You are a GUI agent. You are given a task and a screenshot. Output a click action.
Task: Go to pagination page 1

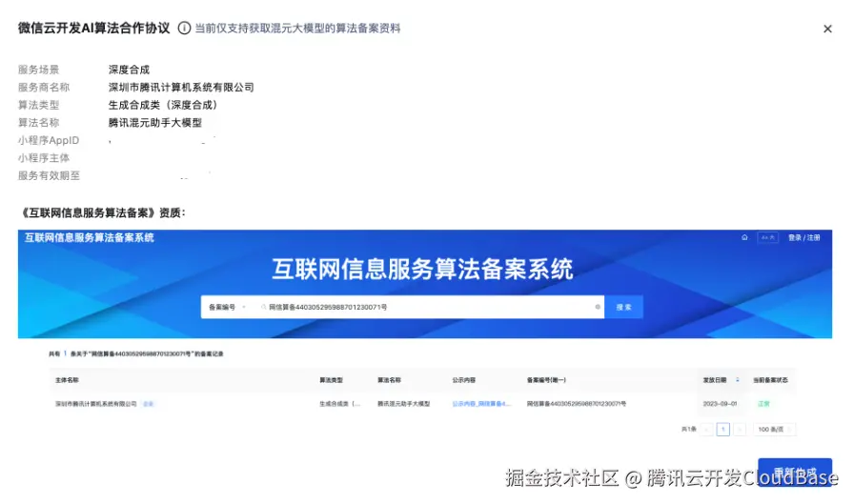(x=723, y=430)
